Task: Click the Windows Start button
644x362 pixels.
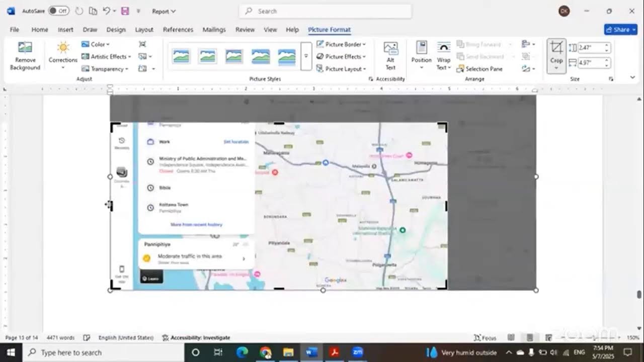Action: [x=11, y=352]
